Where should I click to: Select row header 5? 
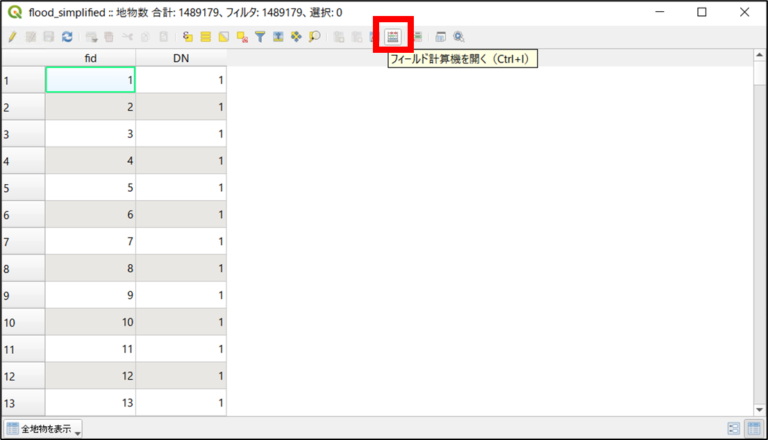tap(23, 188)
